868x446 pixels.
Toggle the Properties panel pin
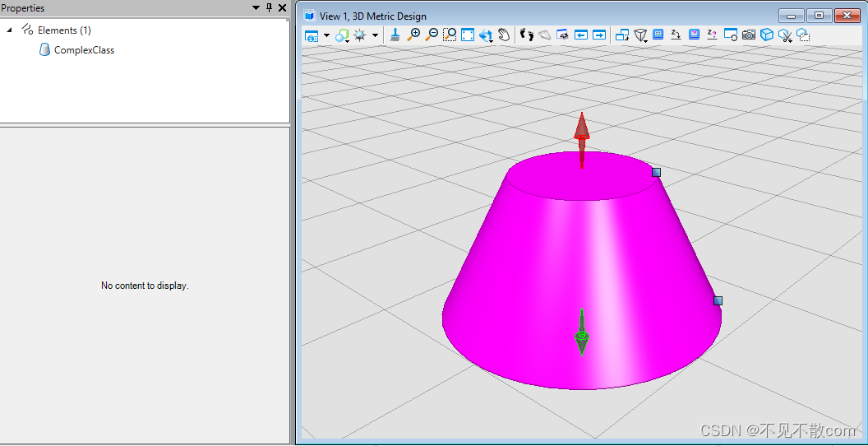[x=269, y=7]
